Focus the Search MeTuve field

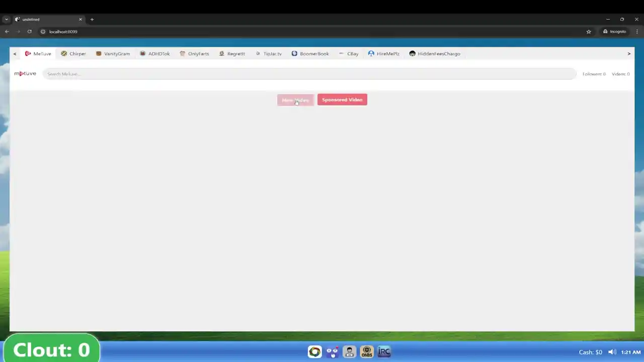pos(309,74)
